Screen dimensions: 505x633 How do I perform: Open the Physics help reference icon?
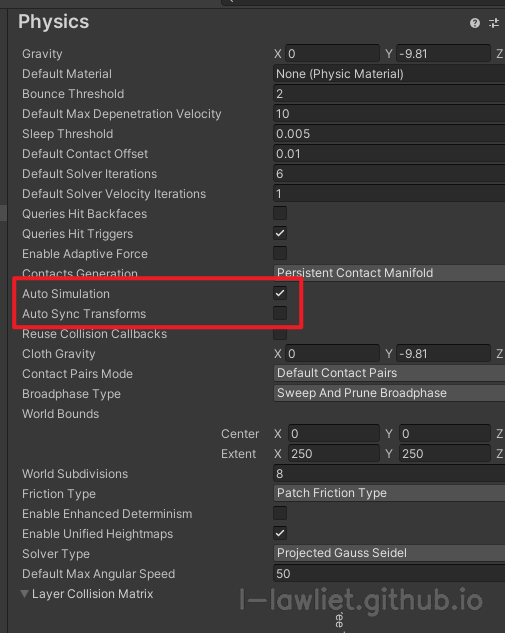click(475, 23)
